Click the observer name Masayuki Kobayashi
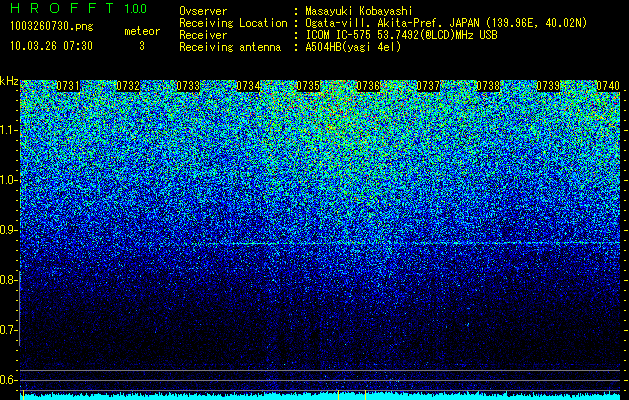 click(x=359, y=11)
